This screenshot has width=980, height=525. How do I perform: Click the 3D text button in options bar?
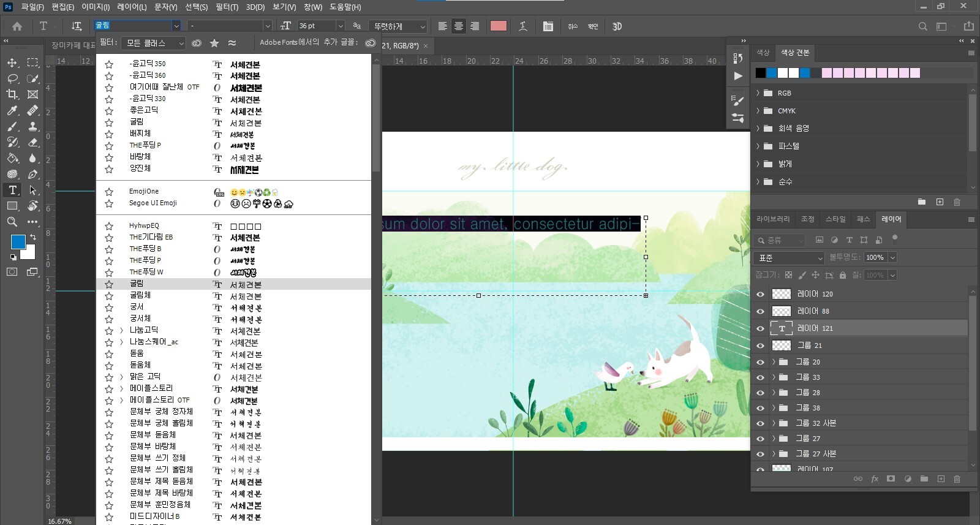click(x=617, y=26)
